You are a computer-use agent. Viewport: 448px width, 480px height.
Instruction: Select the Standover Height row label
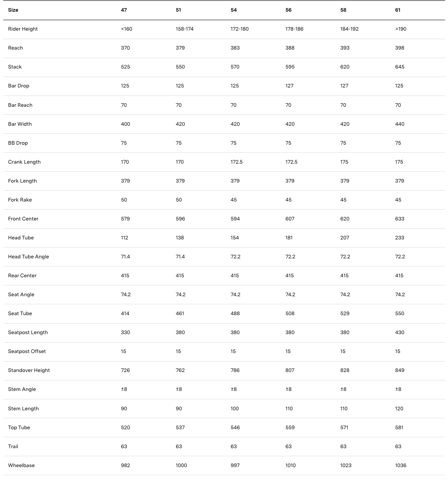(29, 370)
